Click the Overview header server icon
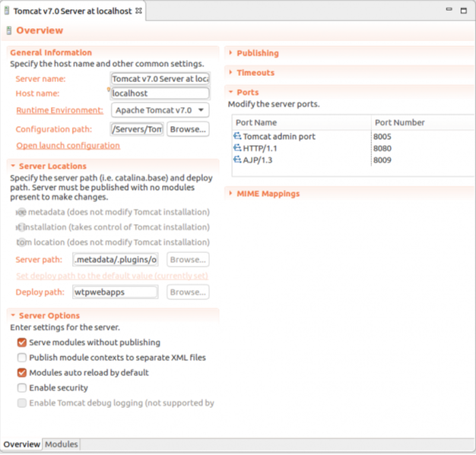476x455 pixels. pyautogui.click(x=8, y=31)
